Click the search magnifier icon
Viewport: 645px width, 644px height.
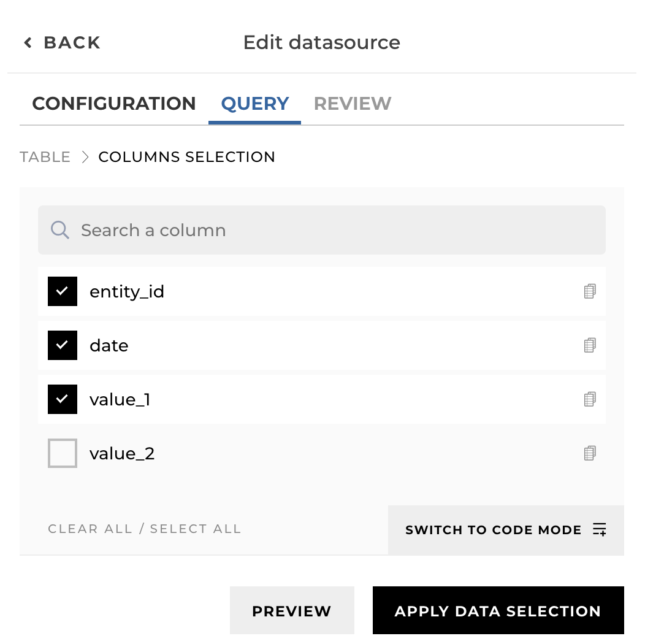(x=59, y=230)
